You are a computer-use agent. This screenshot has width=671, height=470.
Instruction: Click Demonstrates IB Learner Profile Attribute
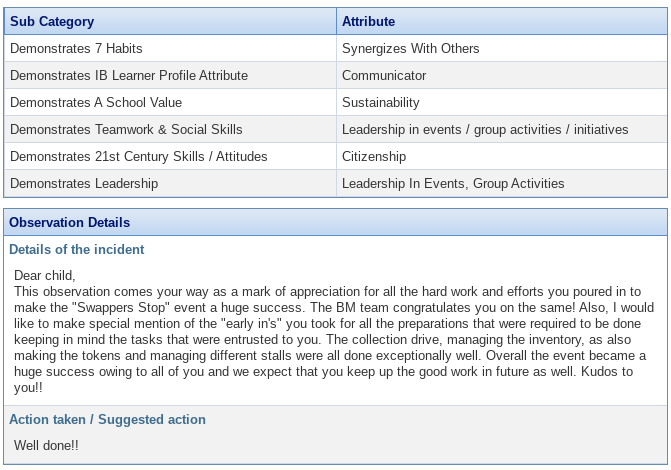point(129,75)
